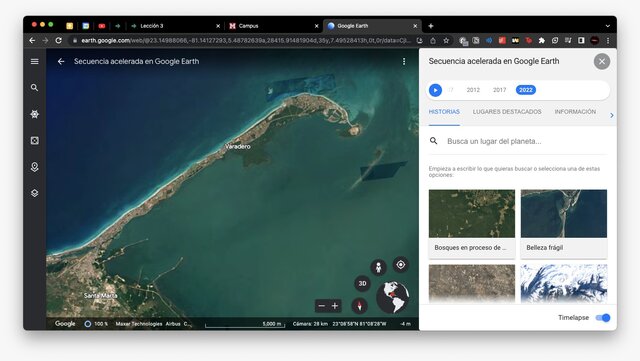
Task: Open the Chrome three-dot menu
Action: point(608,40)
